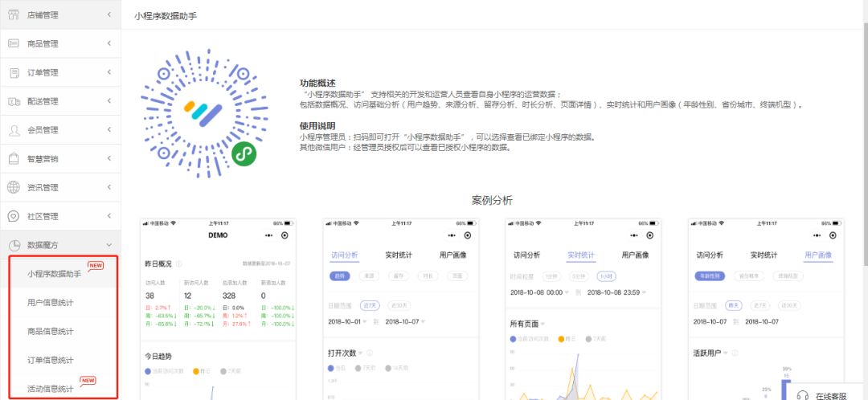This screenshot has width=868, height=400.
Task: Expand the 订单管理 chevron
Action: pos(109,72)
